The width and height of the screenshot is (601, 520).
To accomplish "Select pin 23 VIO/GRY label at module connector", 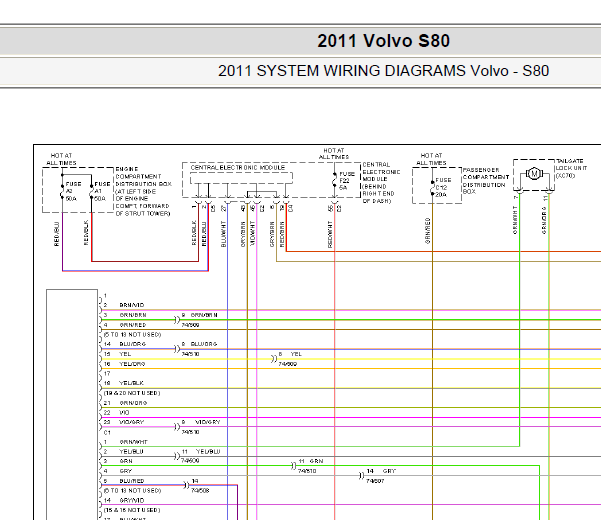I will tap(132, 422).
